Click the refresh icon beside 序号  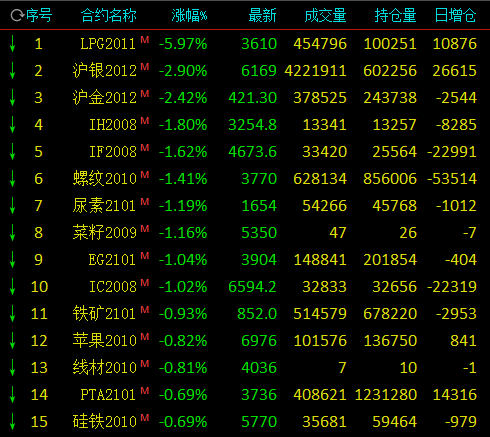point(17,15)
